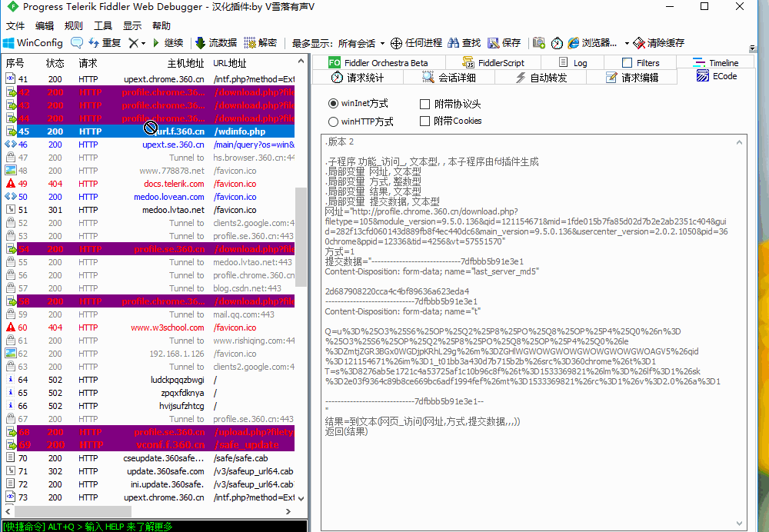Click session list scroll right arrow
Screen dimensions: 769x532
[x=288, y=511]
